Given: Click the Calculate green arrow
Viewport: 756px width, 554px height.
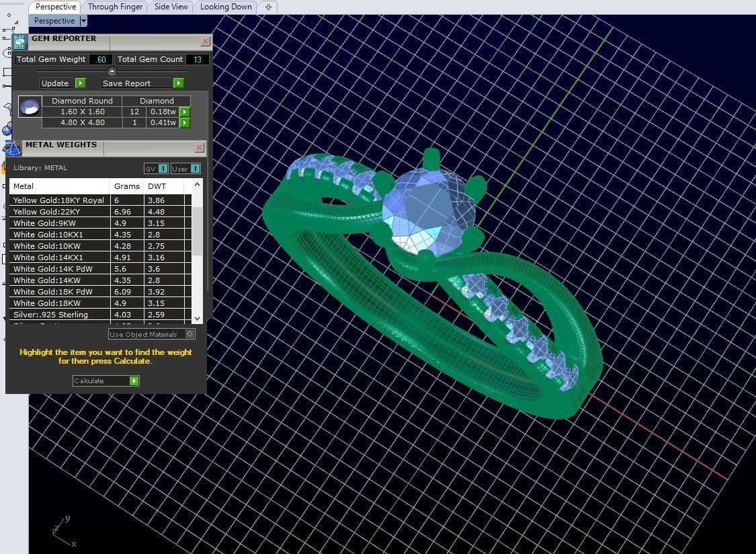Looking at the screenshot, I should pos(134,381).
